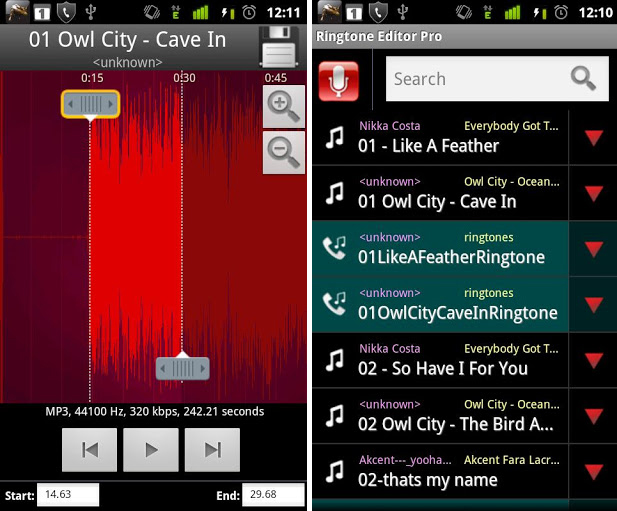Zoom out of the waveform
The image size is (617, 511).
(283, 153)
